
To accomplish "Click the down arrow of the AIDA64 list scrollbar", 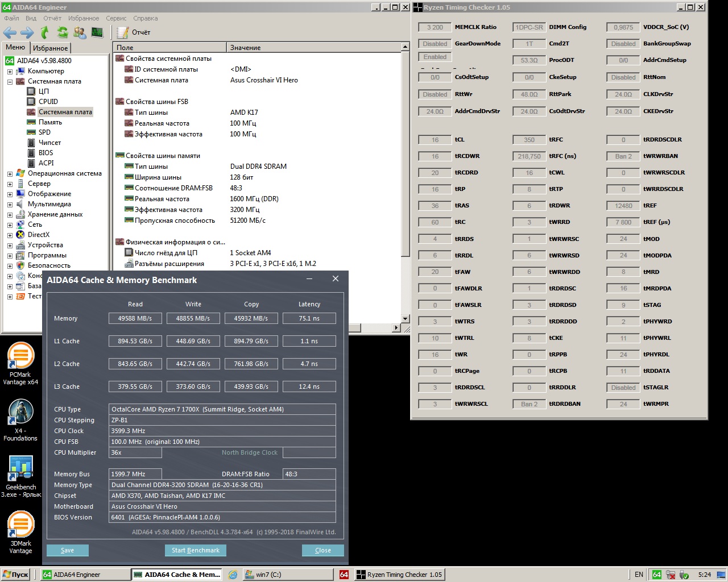I will (x=406, y=319).
